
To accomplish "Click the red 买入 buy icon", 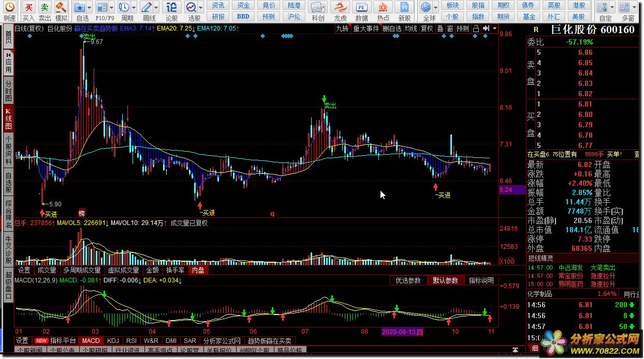I will (x=29, y=7).
